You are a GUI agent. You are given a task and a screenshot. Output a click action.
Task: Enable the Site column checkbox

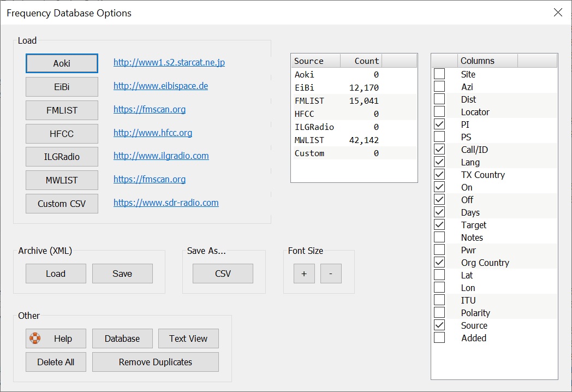(x=439, y=74)
